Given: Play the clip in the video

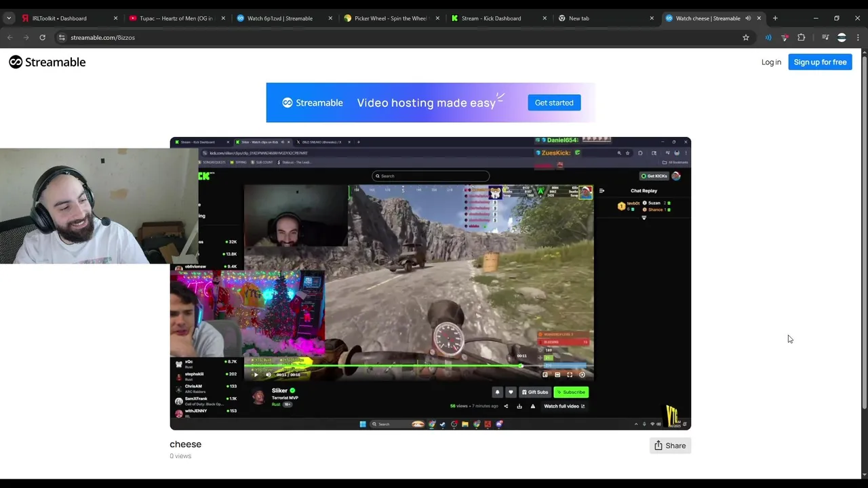Looking at the screenshot, I should click(256, 374).
